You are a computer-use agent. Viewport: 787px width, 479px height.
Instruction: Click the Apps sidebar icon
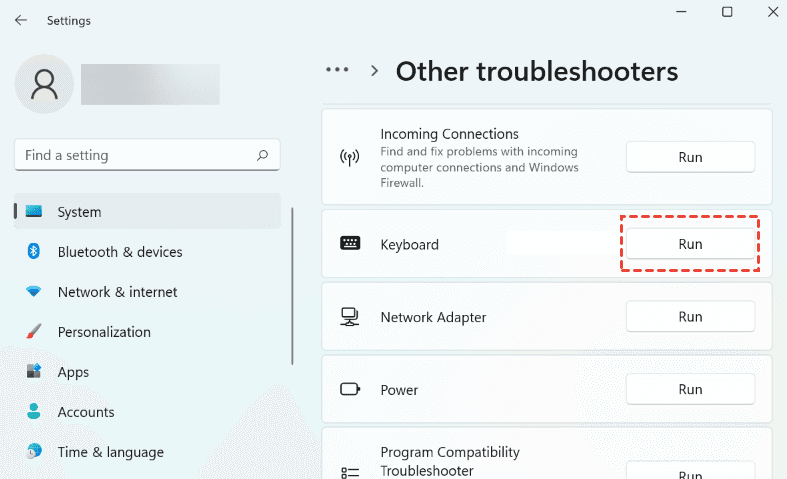coord(34,372)
